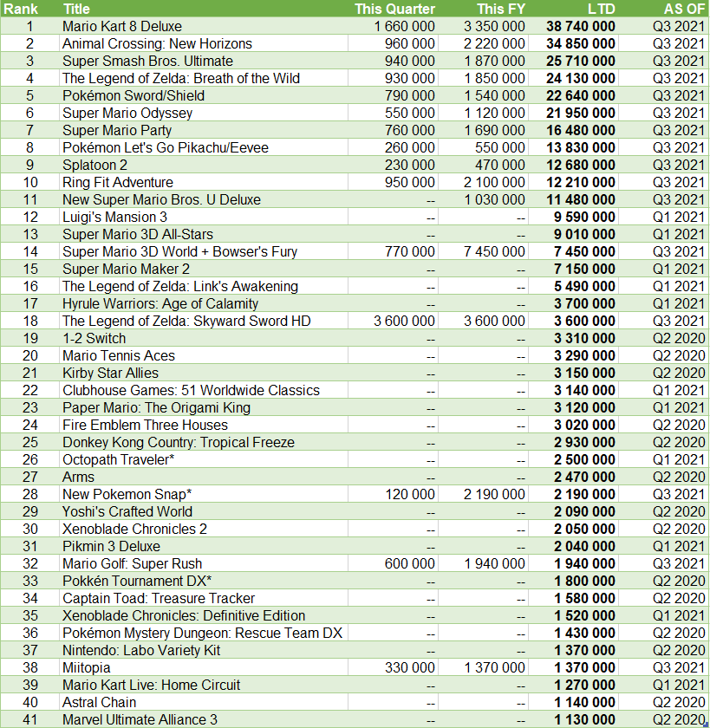Viewport: 710px width, 728px height.
Task: Select the Ring Fit Adventure cell
Action: 204,182
